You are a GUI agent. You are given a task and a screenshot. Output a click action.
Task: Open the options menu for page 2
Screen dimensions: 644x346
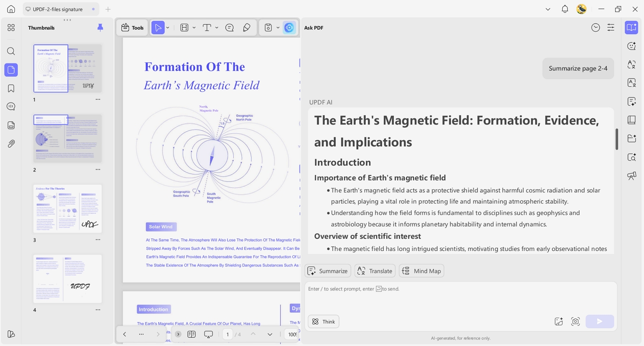click(98, 170)
